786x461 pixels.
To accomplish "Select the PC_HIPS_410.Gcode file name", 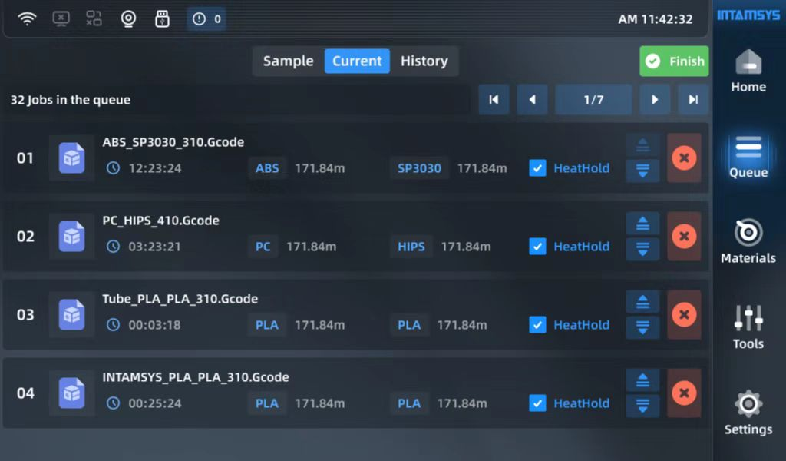I will point(161,220).
